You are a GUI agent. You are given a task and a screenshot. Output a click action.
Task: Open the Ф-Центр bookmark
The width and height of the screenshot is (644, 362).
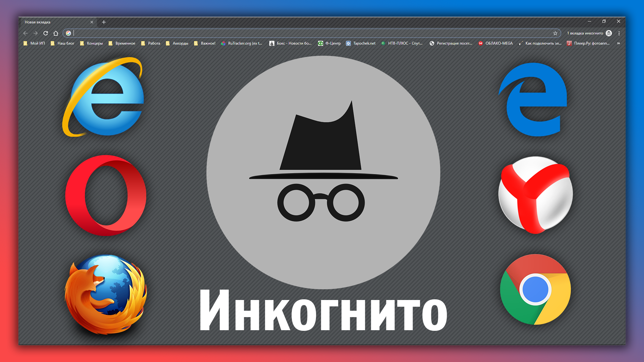(x=329, y=43)
